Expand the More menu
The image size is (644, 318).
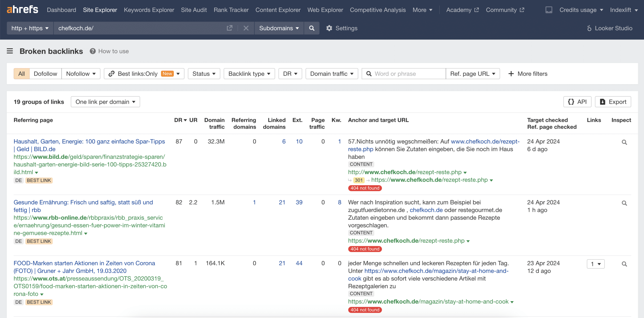(422, 10)
